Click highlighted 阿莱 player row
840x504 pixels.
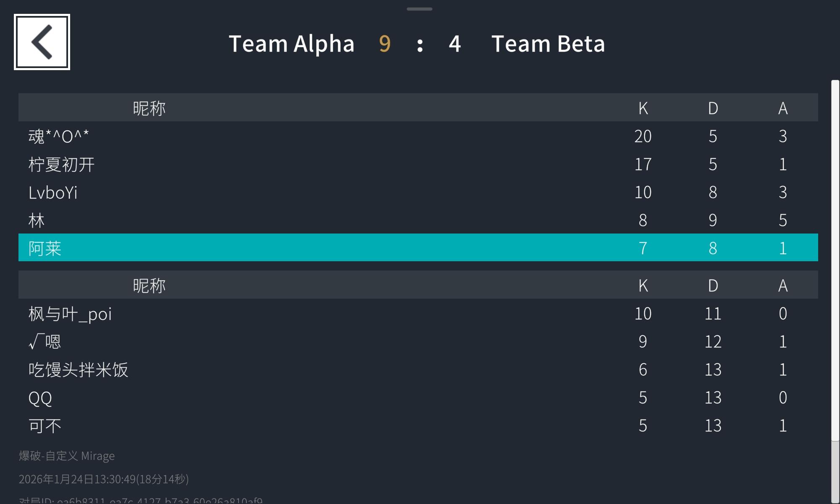coord(418,248)
